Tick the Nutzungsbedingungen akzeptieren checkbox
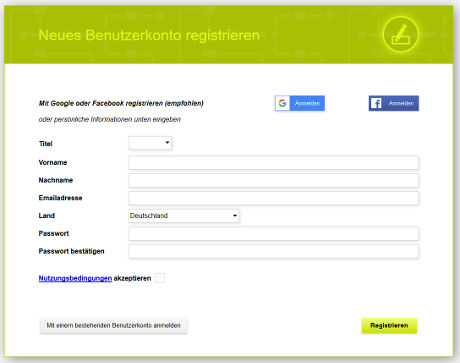The width and height of the screenshot is (460, 363). (x=160, y=278)
